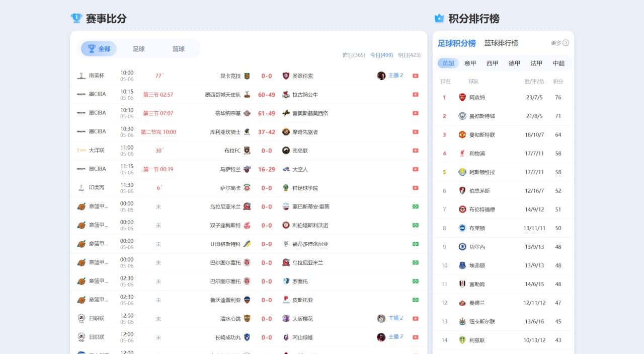The image size is (644, 354).
Task: Click 利物浦 club crest in ranking
Action: pos(462,153)
